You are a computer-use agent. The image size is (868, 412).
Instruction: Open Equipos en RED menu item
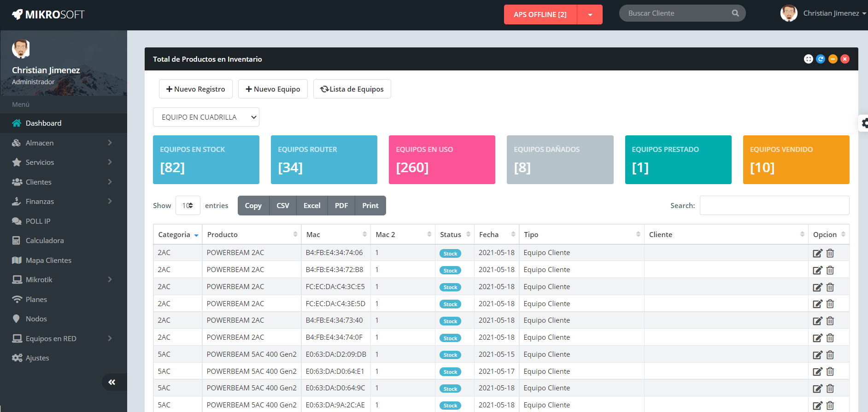pyautogui.click(x=64, y=338)
